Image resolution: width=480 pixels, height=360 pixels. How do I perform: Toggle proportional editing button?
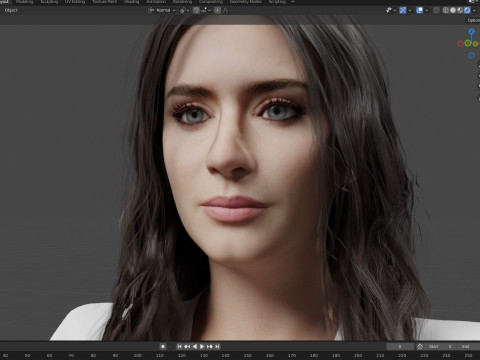[x=217, y=10]
